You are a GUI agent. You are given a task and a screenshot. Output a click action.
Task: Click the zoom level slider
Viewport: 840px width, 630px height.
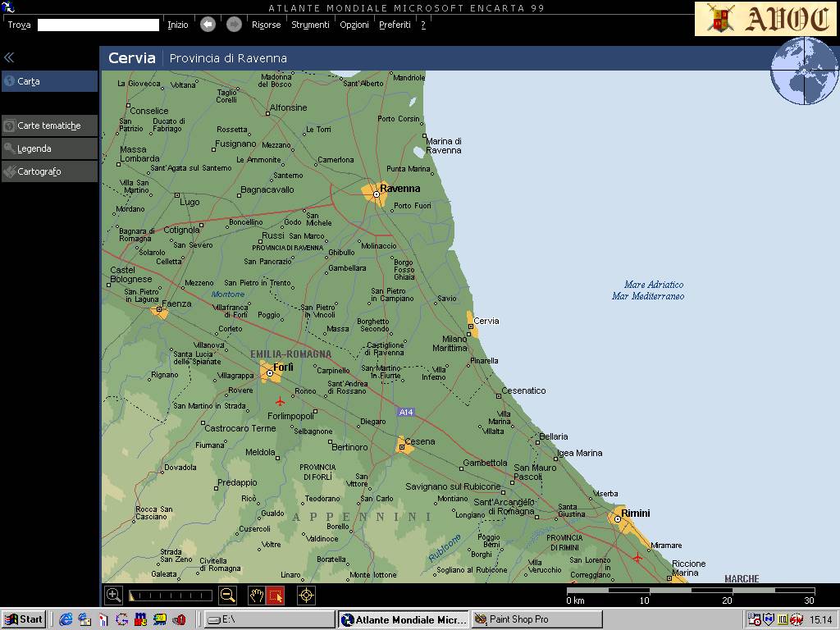171,596
